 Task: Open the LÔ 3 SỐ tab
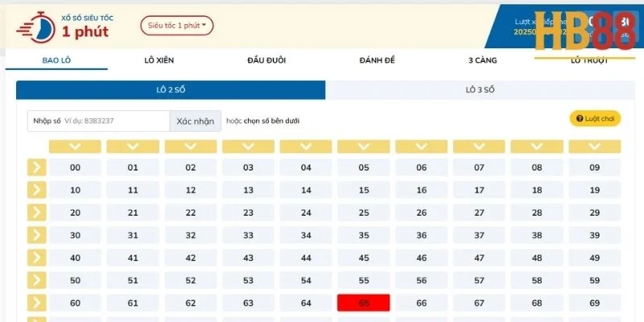coord(480,90)
